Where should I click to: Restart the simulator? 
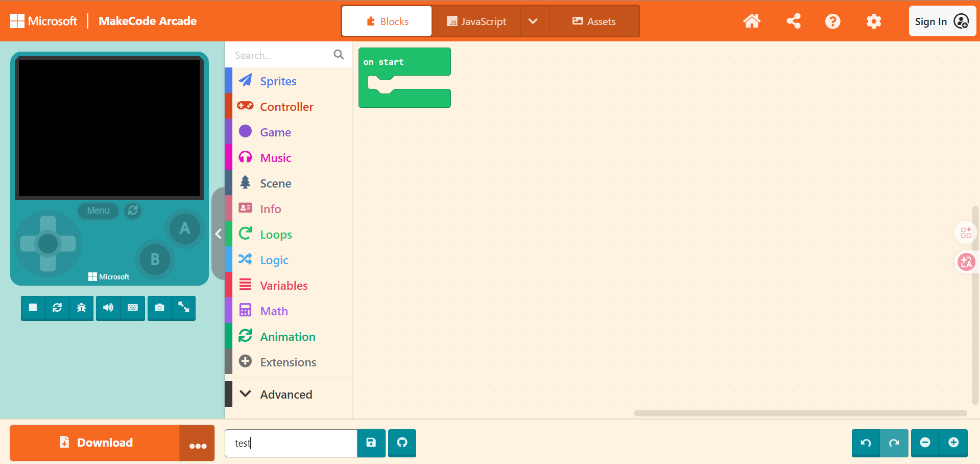tap(57, 308)
